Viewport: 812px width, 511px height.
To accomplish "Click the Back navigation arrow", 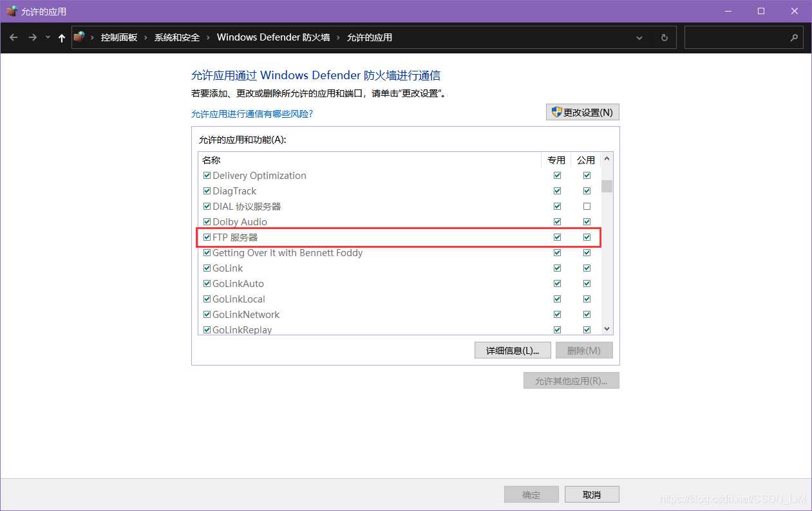I will coord(14,37).
